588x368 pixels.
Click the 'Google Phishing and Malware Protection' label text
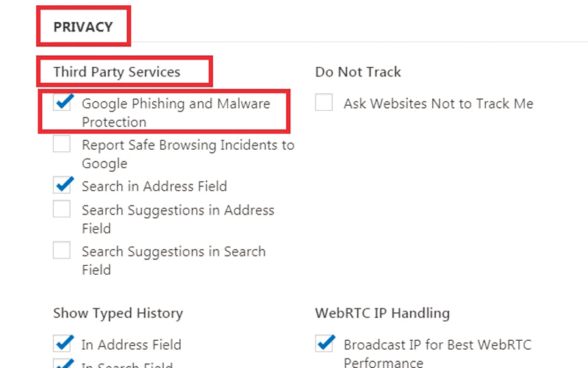(176, 112)
